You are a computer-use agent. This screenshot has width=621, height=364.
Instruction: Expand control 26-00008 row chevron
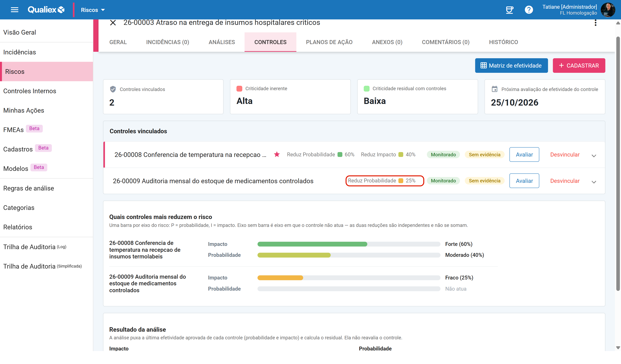point(594,156)
